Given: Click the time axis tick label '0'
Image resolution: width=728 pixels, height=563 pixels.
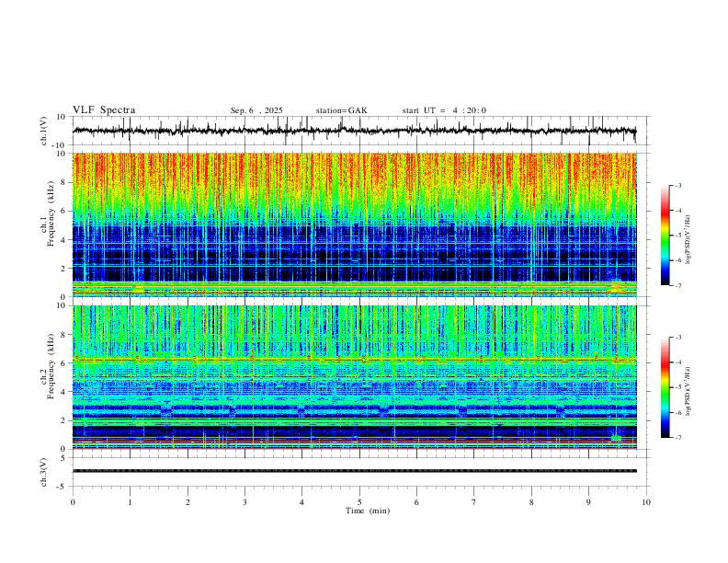Looking at the screenshot, I should point(73,502).
